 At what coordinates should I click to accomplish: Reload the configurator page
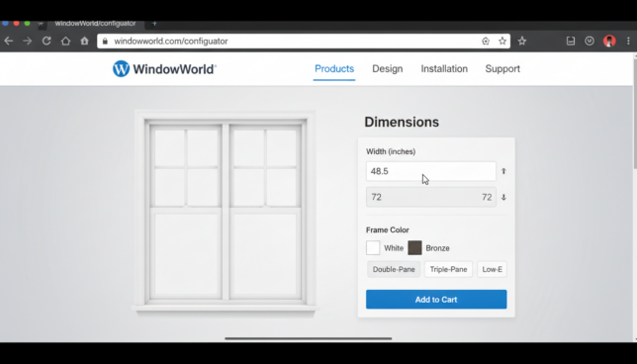click(46, 41)
